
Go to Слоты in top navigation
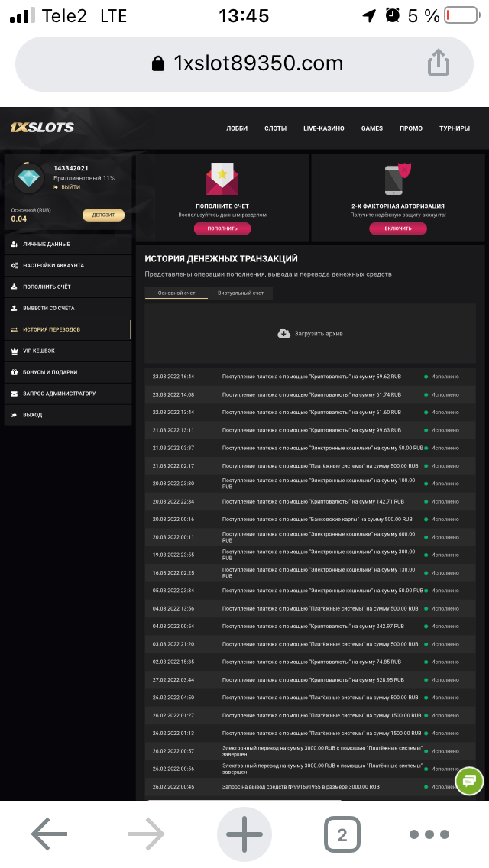click(x=275, y=128)
